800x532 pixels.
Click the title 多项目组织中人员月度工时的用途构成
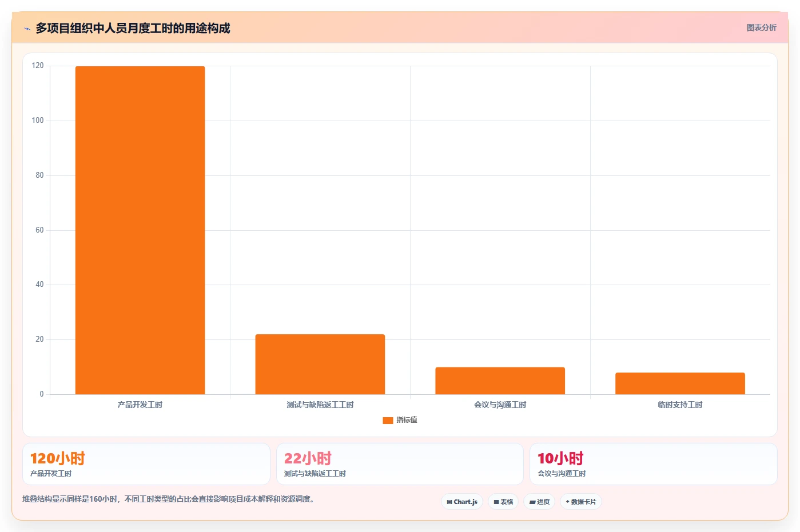pyautogui.click(x=133, y=28)
